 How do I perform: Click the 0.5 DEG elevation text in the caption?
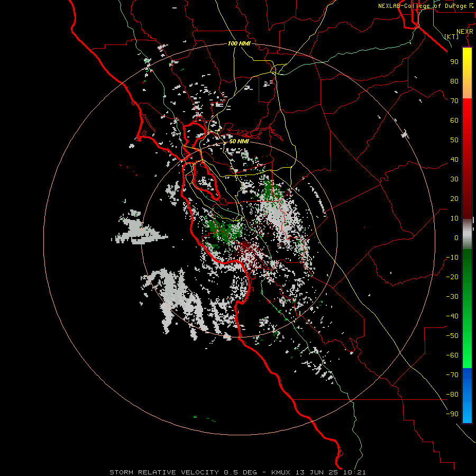240,472
